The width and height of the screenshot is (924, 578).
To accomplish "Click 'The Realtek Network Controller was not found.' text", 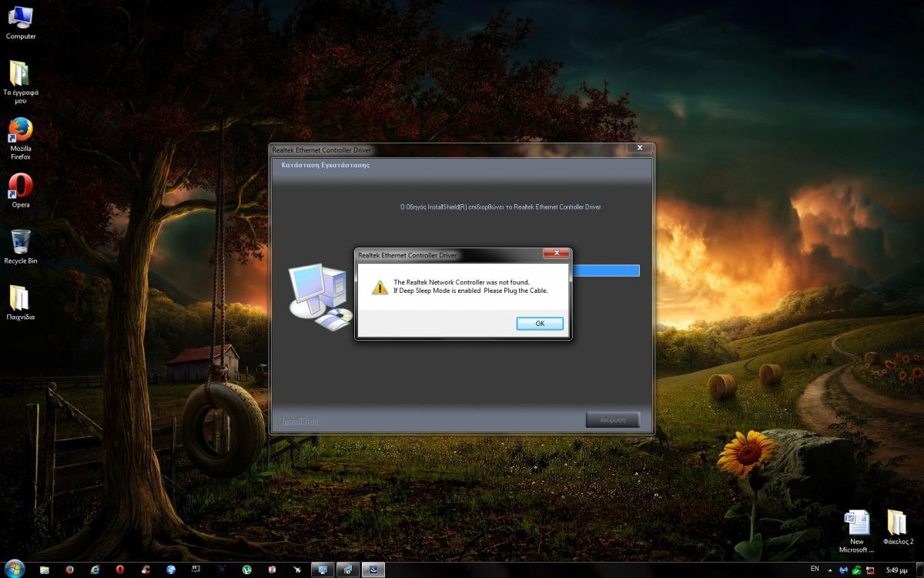I will click(x=461, y=282).
